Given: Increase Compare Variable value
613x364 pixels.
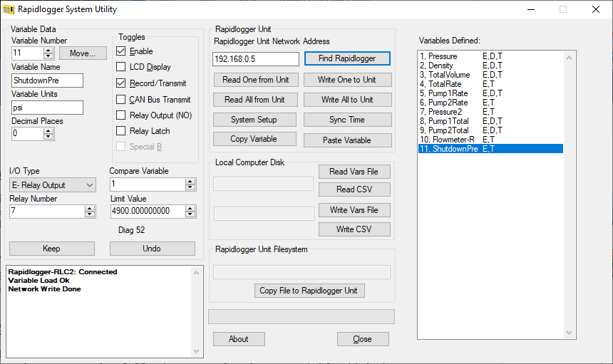Looking at the screenshot, I should [190, 182].
